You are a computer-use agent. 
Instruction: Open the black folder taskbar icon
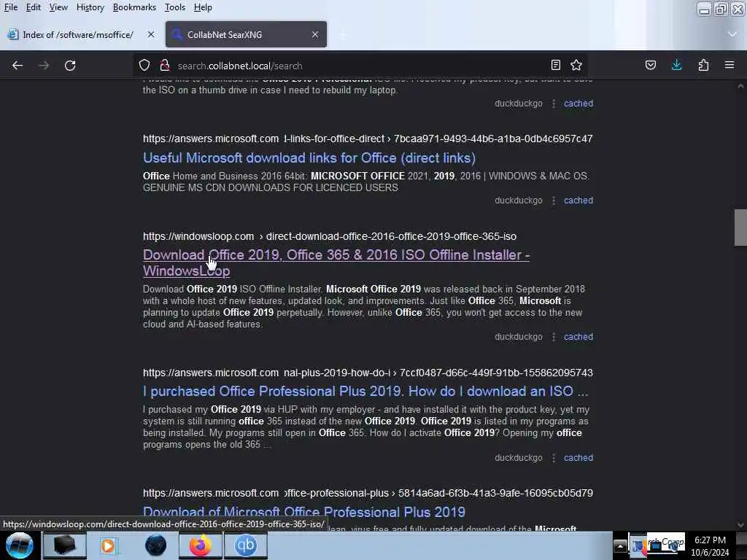(x=64, y=545)
